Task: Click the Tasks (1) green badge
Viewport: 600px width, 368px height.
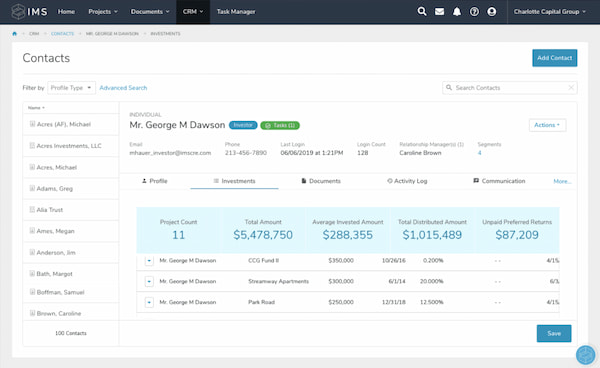Action: 280,125
